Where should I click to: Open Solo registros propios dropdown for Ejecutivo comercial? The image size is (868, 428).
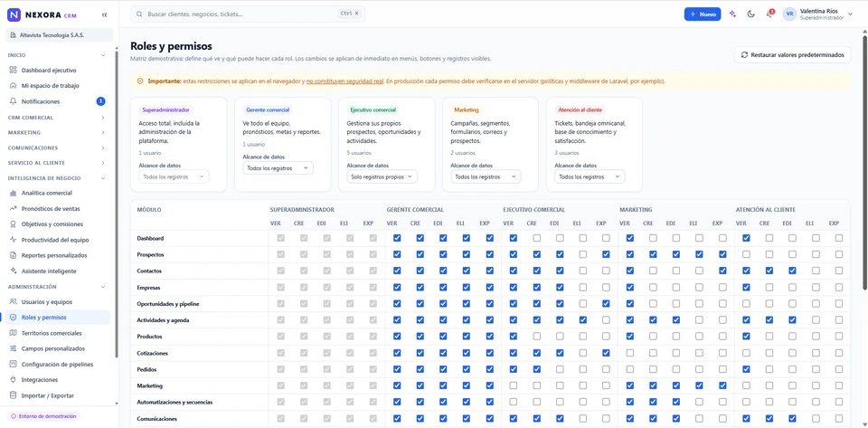(x=382, y=176)
